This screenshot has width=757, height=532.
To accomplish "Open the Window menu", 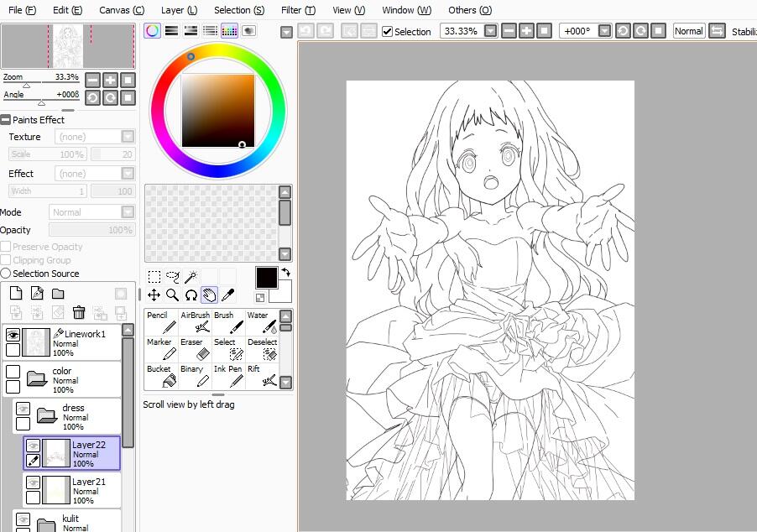I will (407, 10).
